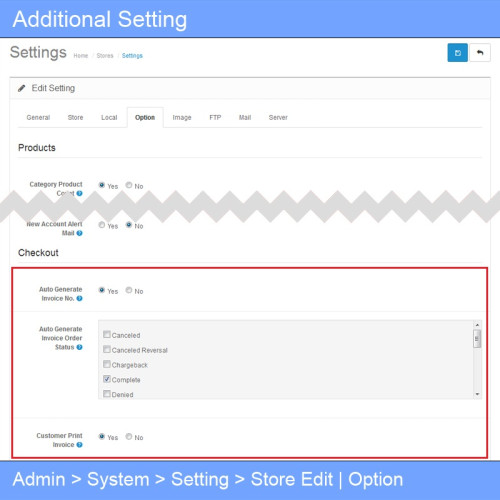Select No for Auto Generate Invoice No.

pos(129,290)
